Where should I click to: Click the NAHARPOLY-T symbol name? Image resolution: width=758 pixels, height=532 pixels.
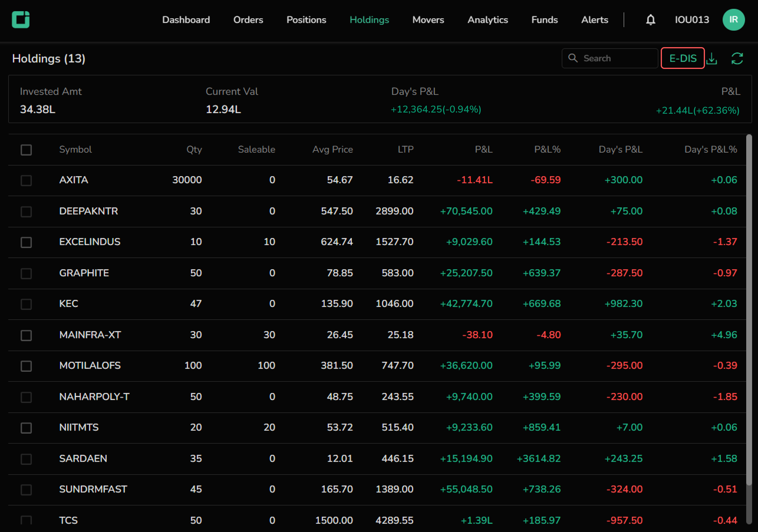point(94,396)
